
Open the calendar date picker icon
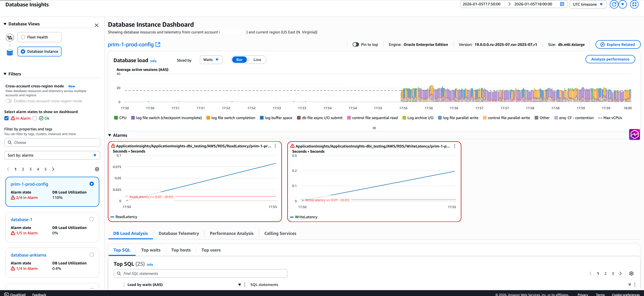[x=562, y=4]
